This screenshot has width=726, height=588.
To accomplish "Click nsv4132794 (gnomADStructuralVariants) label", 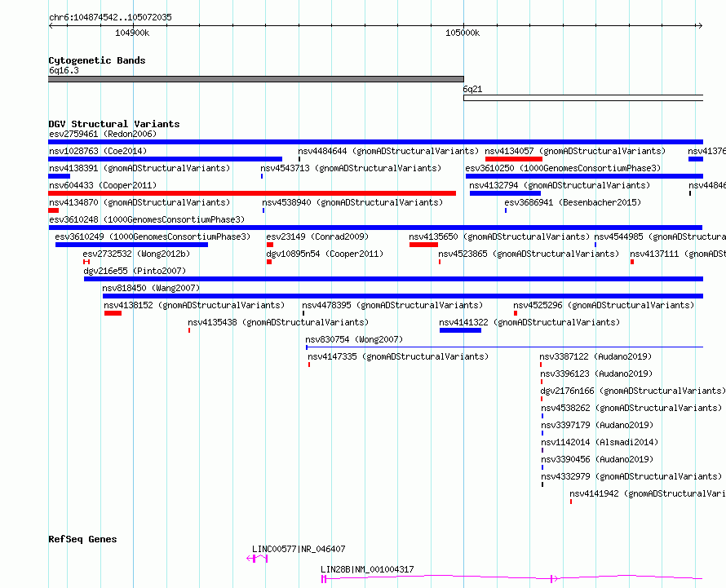I will (x=560, y=185).
